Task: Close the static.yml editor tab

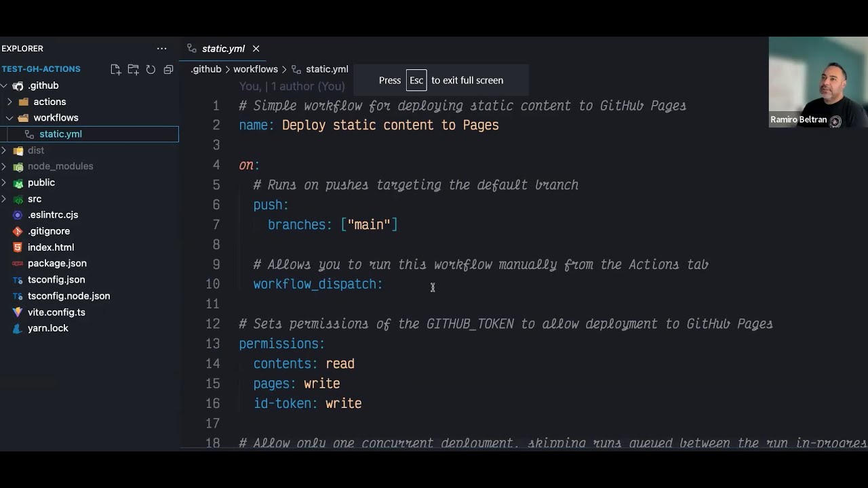Action: tap(256, 49)
